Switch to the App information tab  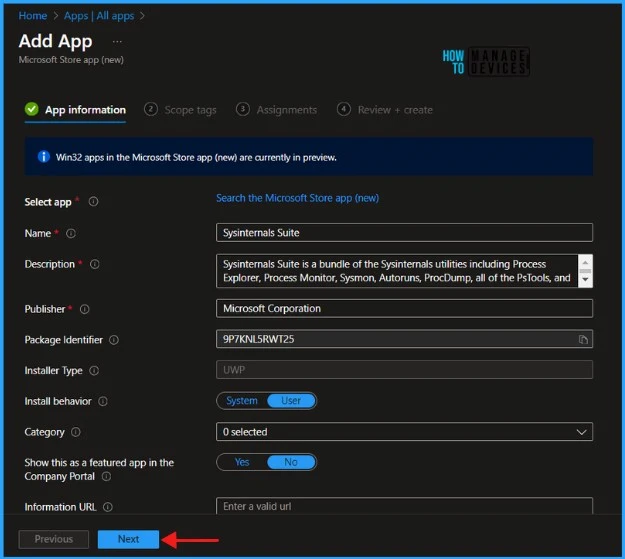click(x=75, y=110)
